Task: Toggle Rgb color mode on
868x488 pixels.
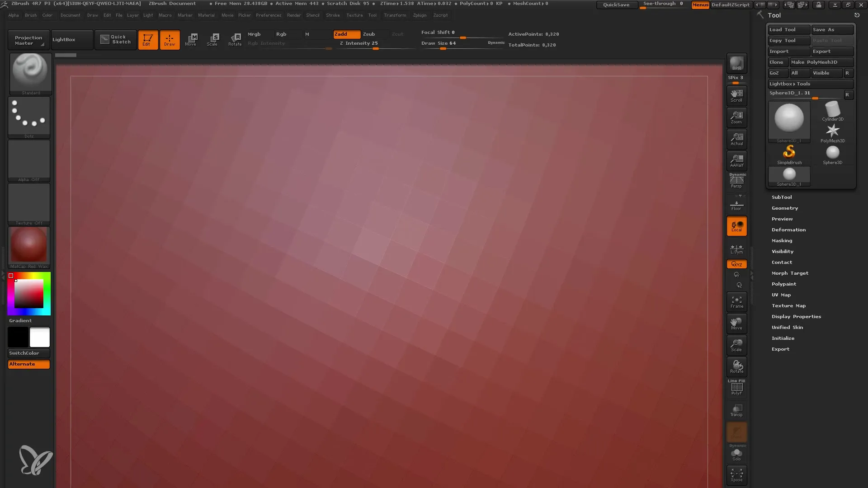Action: click(281, 34)
